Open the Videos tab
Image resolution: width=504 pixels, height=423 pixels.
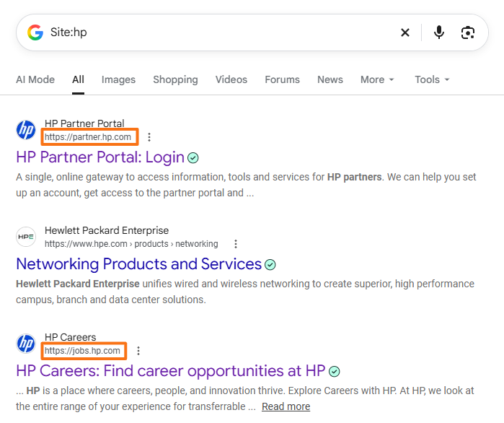(231, 79)
